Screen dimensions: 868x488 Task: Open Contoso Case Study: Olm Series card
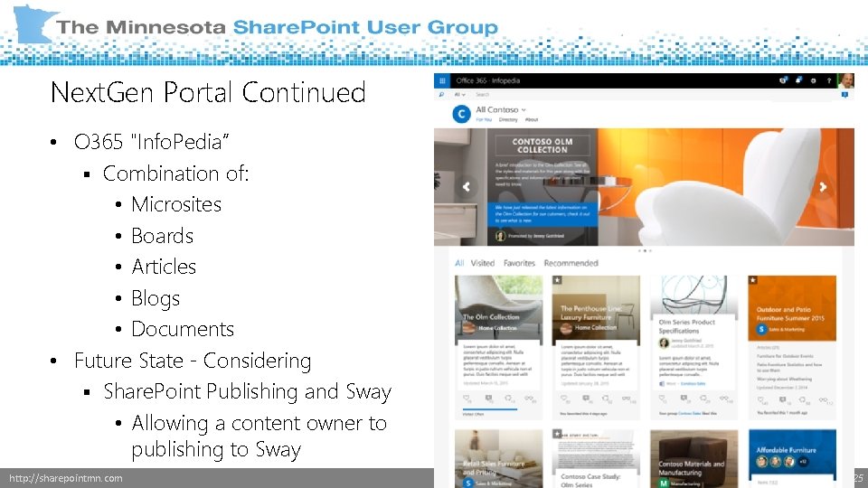596,458
